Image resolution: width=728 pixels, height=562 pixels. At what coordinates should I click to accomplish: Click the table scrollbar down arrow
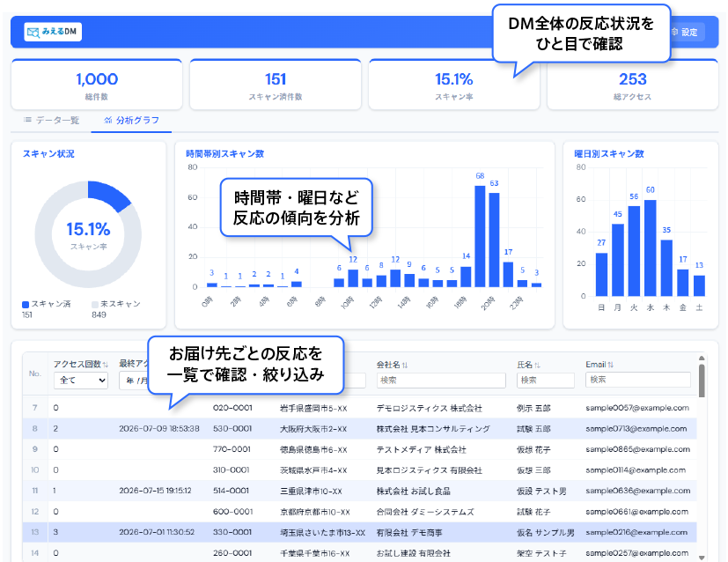[x=702, y=558]
